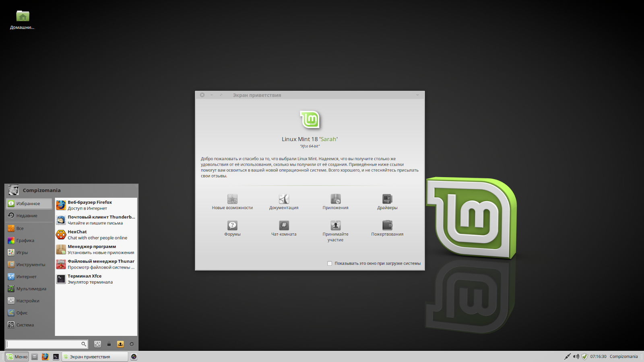The image size is (644, 362).
Task: Open update manager shield tray icon
Action: pos(585,357)
